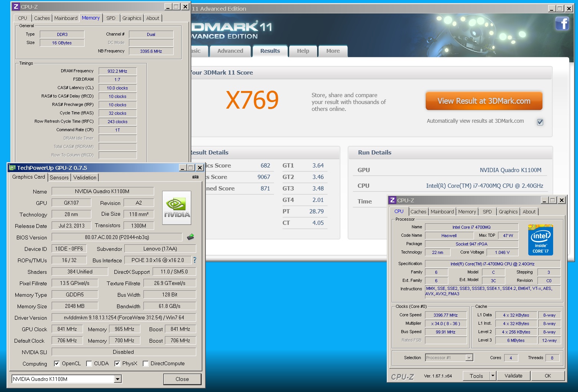Viewport: 578px width, 392px height.
Task: Open the SPD tab in lower CPU-Z window
Action: pos(487,211)
